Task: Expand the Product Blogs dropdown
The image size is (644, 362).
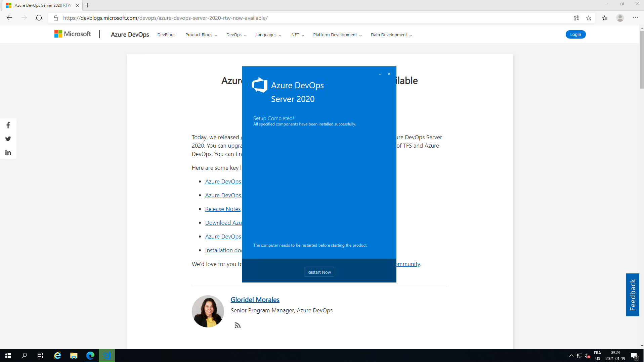Action: point(201,35)
